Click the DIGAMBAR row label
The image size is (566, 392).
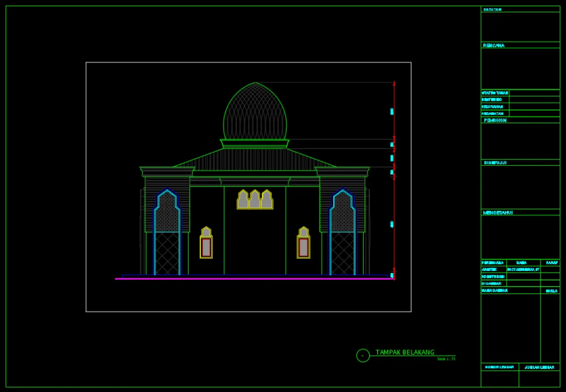[x=491, y=284]
